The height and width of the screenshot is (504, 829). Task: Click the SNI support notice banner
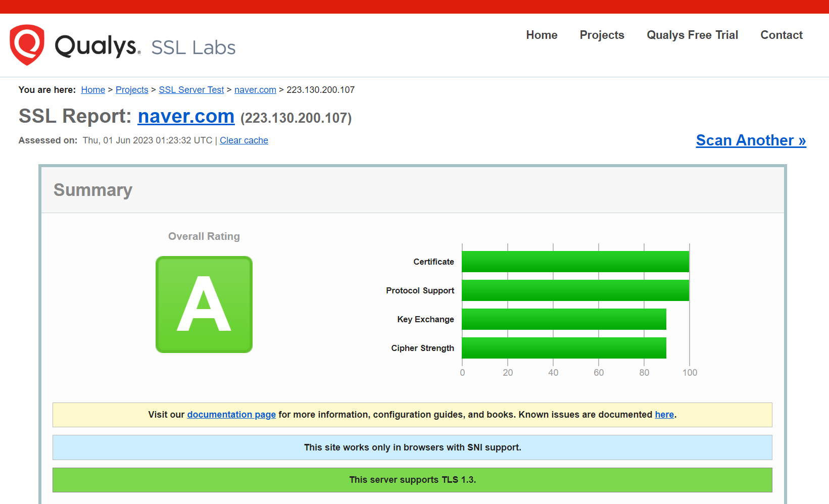(412, 447)
